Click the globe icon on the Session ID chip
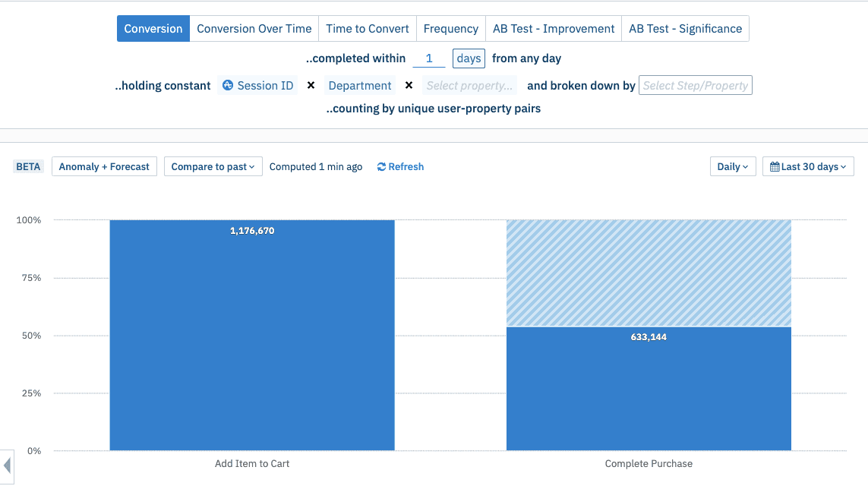868x486 pixels. [x=229, y=85]
